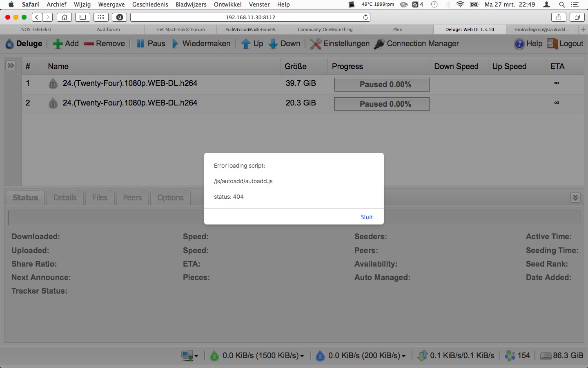Screen dimensions: 588x368
Task: Move torrent Up in queue
Action: click(252, 44)
